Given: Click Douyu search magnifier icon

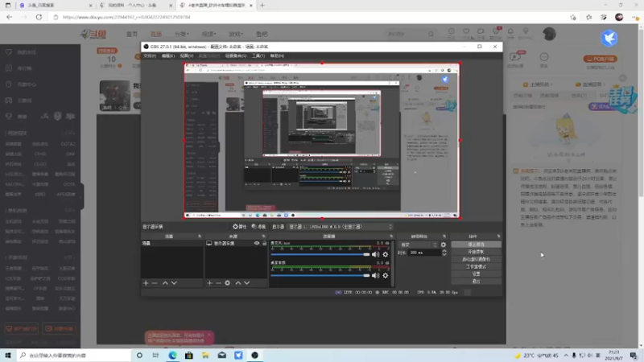Looking at the screenshot, I should click(x=431, y=34).
